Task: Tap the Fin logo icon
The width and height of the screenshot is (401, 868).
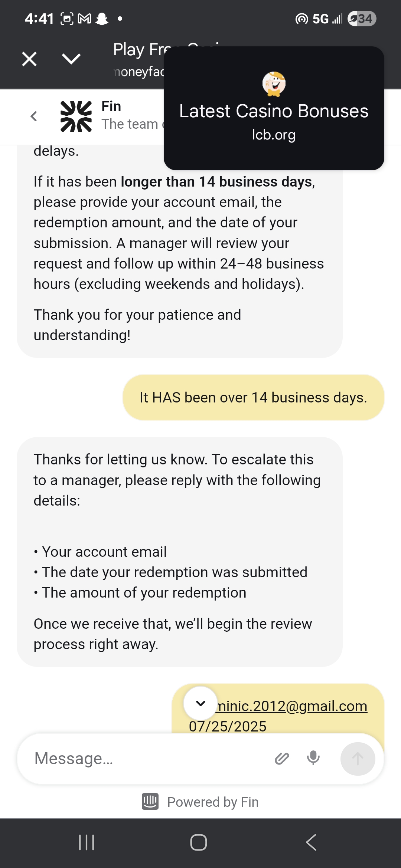Action: (x=76, y=116)
